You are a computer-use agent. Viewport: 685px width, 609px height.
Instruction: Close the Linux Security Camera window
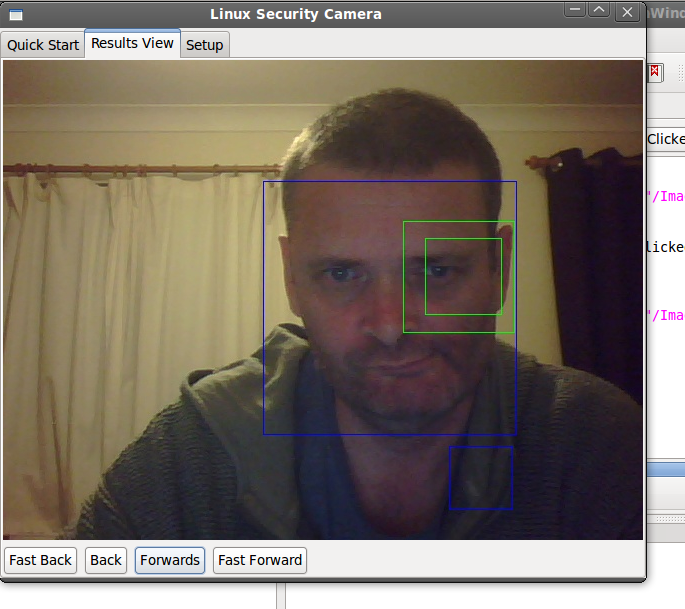[x=627, y=12]
